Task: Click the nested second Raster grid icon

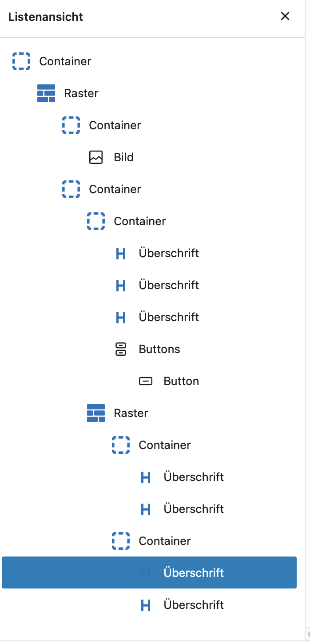Action: tap(96, 413)
